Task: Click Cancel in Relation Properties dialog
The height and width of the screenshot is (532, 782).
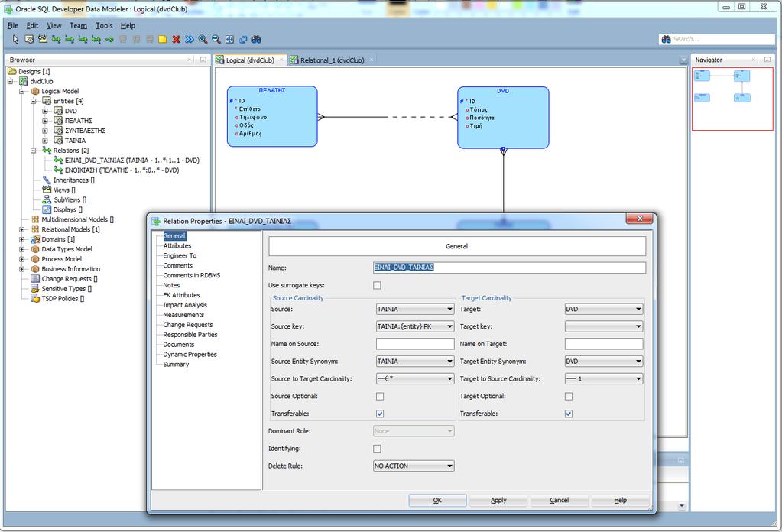Action: pos(559,500)
